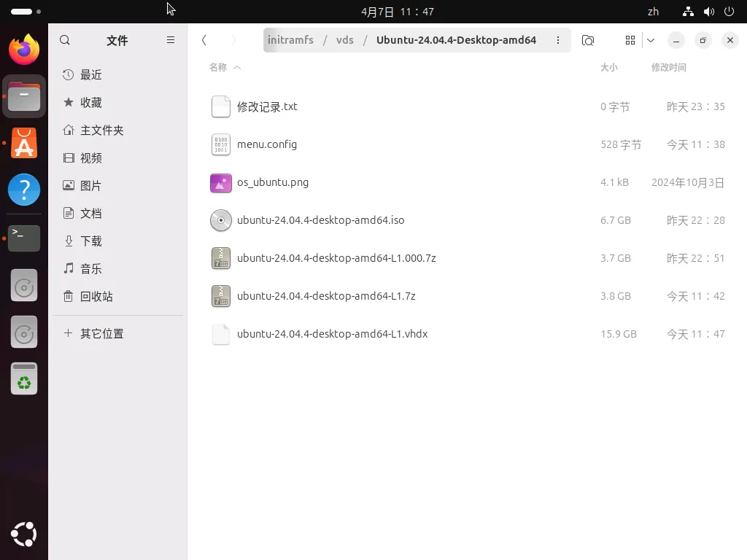Open Terminal from the dock
Screen dimensions: 747x560
pyautogui.click(x=24, y=238)
